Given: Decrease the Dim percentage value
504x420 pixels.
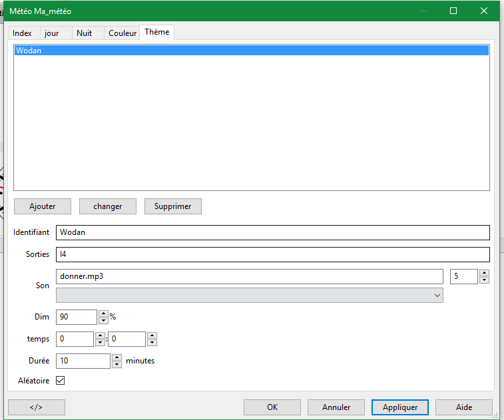Looking at the screenshot, I should [x=103, y=321].
